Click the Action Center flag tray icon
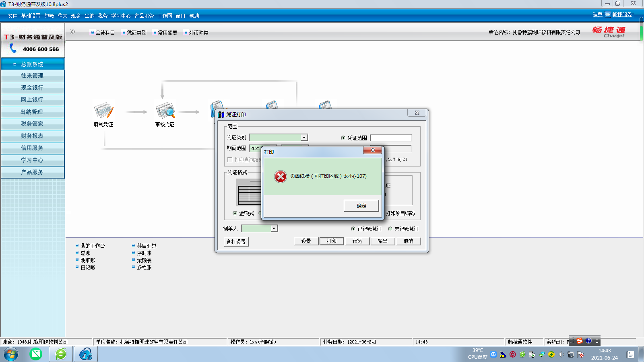 580,354
